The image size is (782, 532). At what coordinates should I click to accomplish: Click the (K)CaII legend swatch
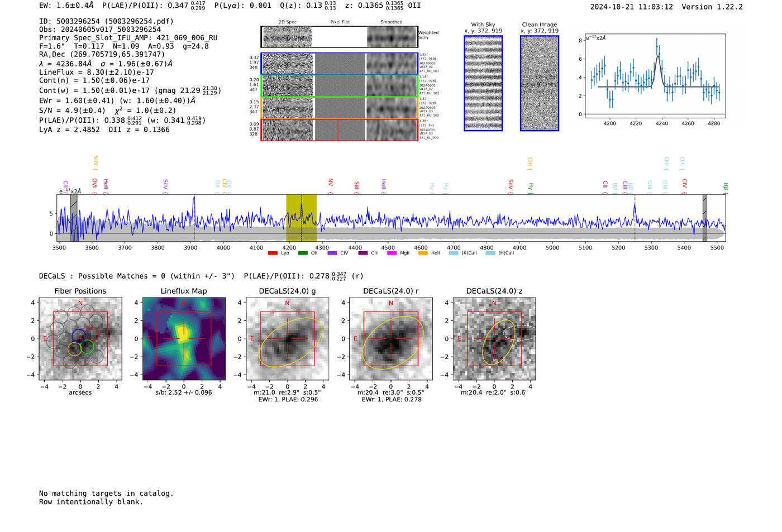coord(454,253)
